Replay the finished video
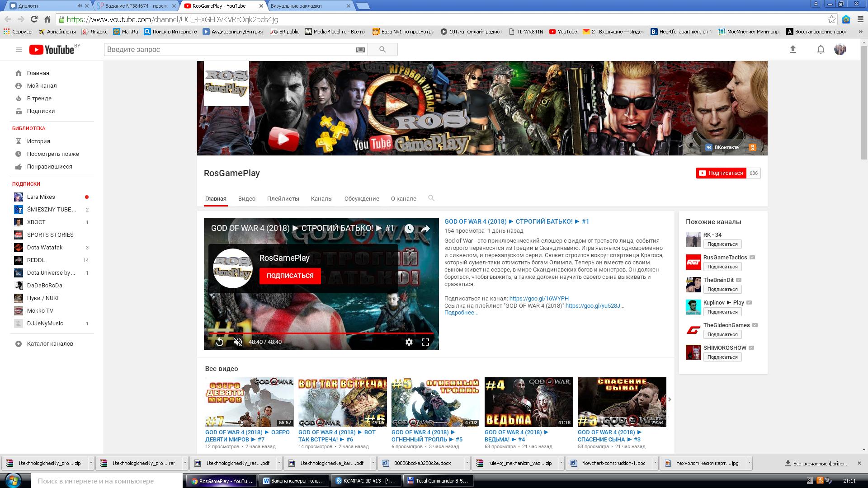Image resolution: width=868 pixels, height=488 pixels. (220, 342)
